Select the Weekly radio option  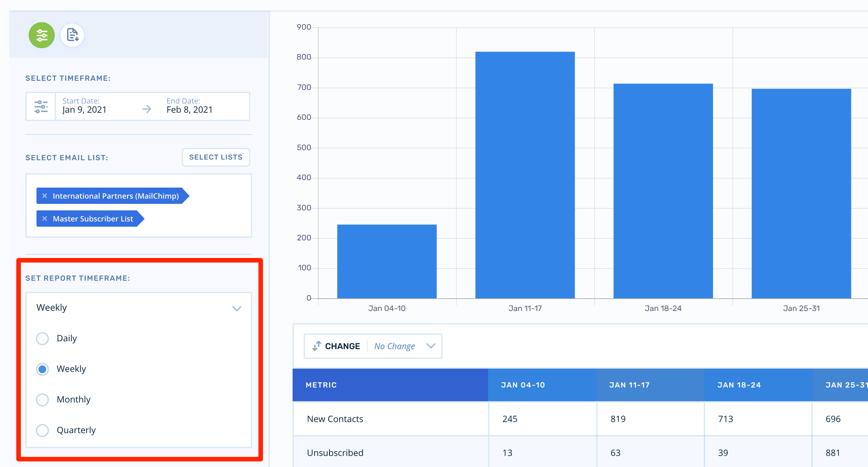coord(42,369)
